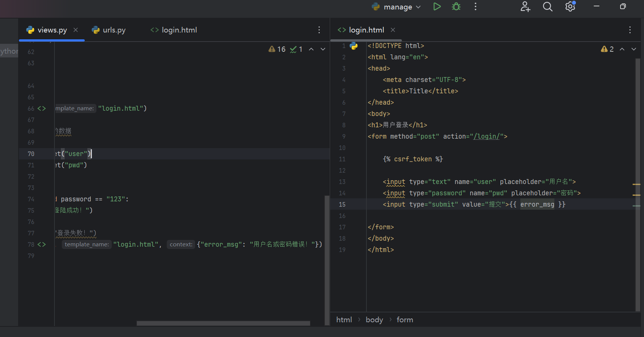Open manage run configuration dropdown
This screenshot has width=644, height=337.
coord(396,7)
